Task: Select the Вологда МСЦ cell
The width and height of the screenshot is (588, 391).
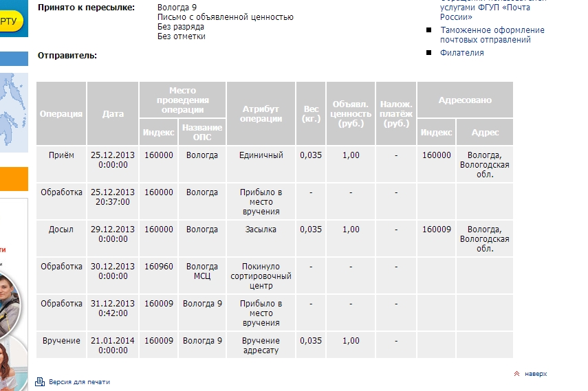Action: 202,271
